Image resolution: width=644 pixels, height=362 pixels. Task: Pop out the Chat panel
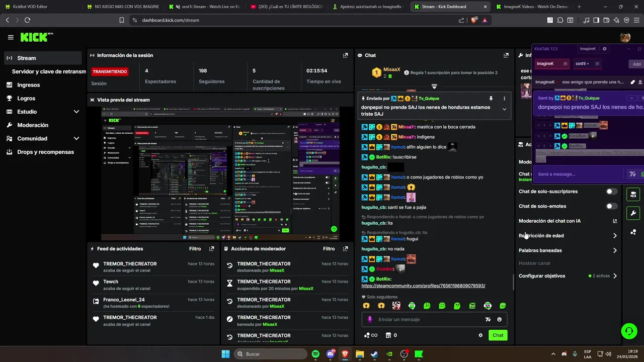(x=506, y=55)
